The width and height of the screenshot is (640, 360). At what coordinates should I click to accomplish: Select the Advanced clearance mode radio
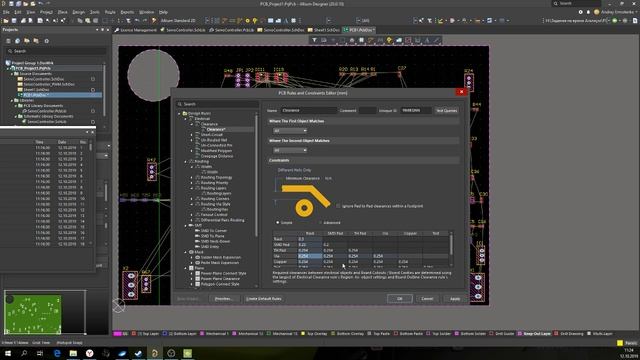(320, 222)
